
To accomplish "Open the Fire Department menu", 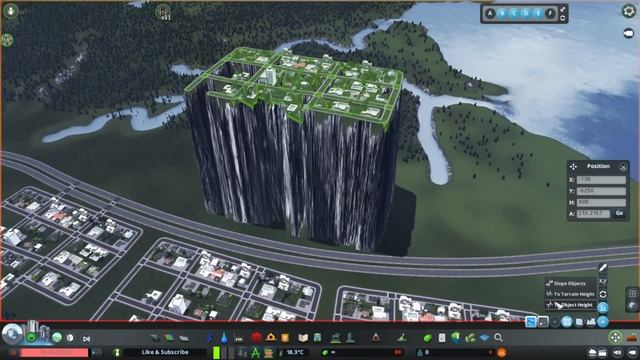I will (271, 338).
